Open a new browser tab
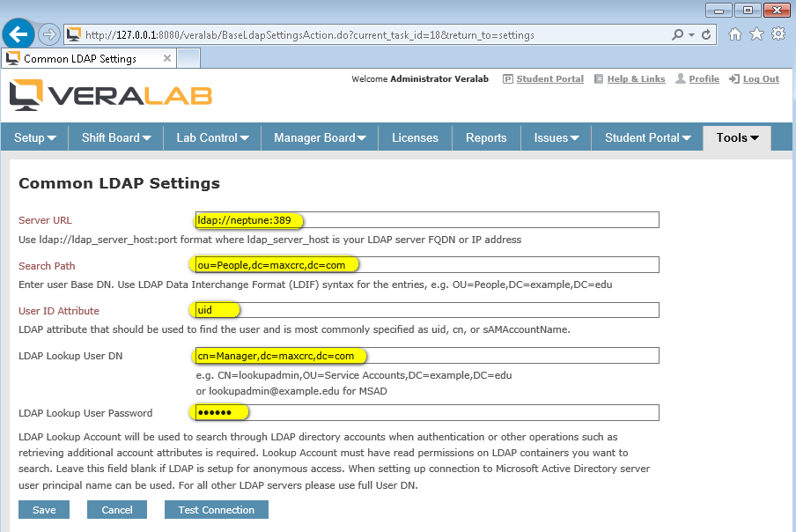 (188, 58)
